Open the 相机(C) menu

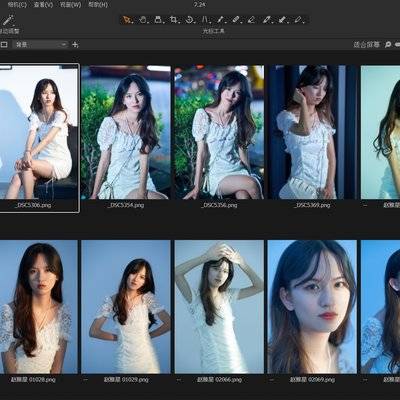pos(16,5)
